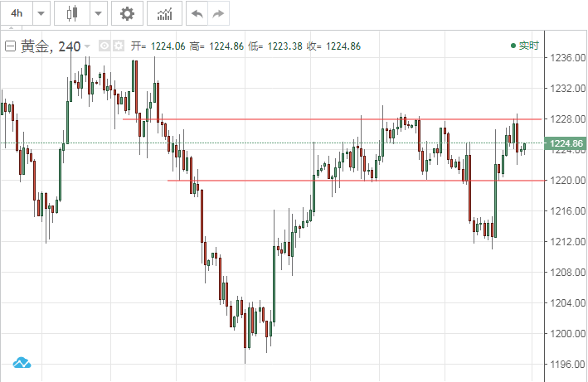Viewport: 588px width, 382px height.
Task: Open chart settings gear icon
Action: click(127, 13)
